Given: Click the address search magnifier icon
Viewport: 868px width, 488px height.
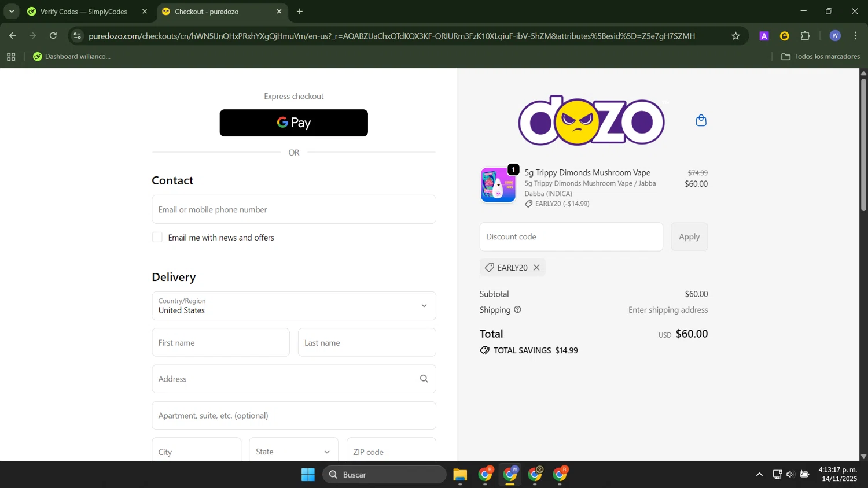Looking at the screenshot, I should pyautogui.click(x=424, y=379).
